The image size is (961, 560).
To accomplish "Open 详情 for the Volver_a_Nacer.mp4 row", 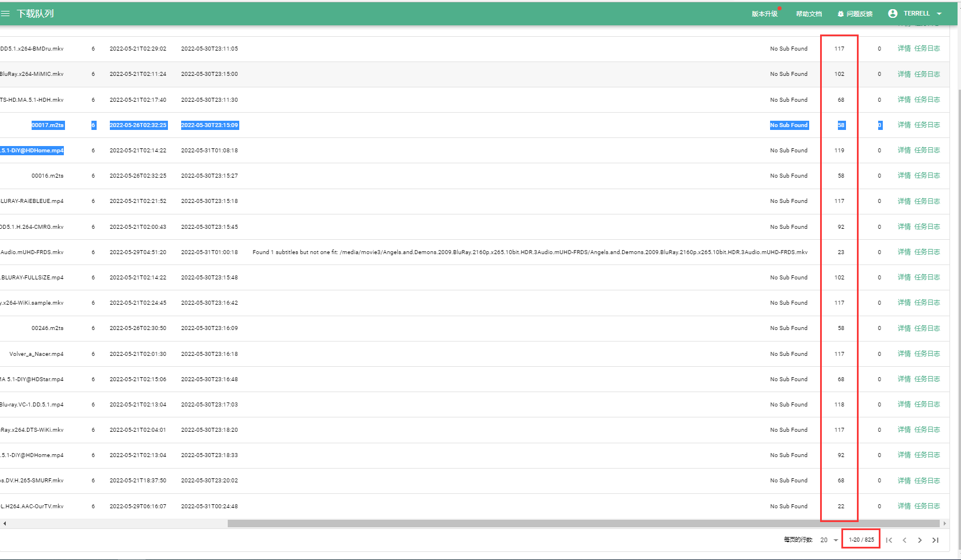I will pos(904,354).
